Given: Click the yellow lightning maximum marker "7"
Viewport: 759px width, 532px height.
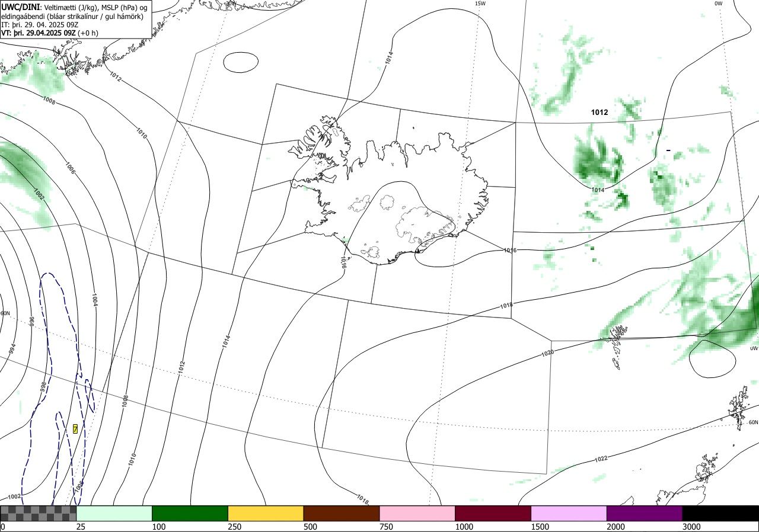Looking at the screenshot, I should [75, 428].
